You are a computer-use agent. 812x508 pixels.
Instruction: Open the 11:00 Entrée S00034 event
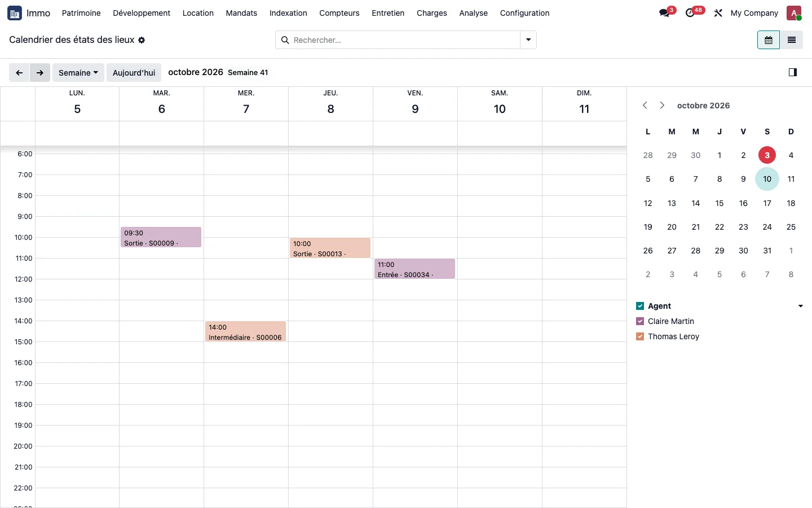tap(414, 269)
